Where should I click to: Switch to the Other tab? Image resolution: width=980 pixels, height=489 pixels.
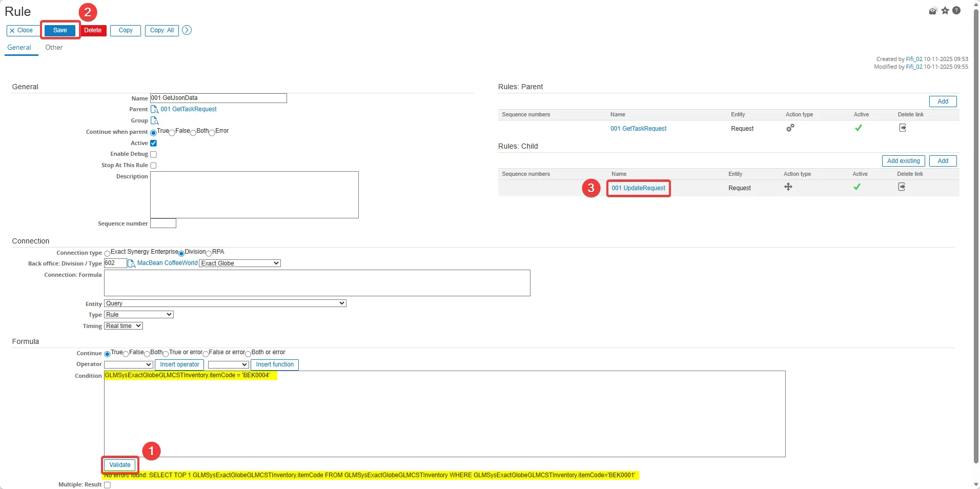point(54,48)
